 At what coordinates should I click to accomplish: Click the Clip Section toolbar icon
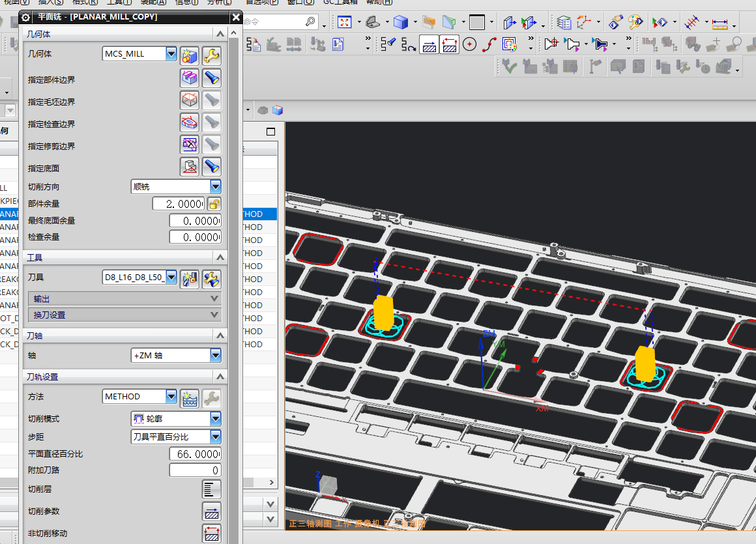(429, 22)
